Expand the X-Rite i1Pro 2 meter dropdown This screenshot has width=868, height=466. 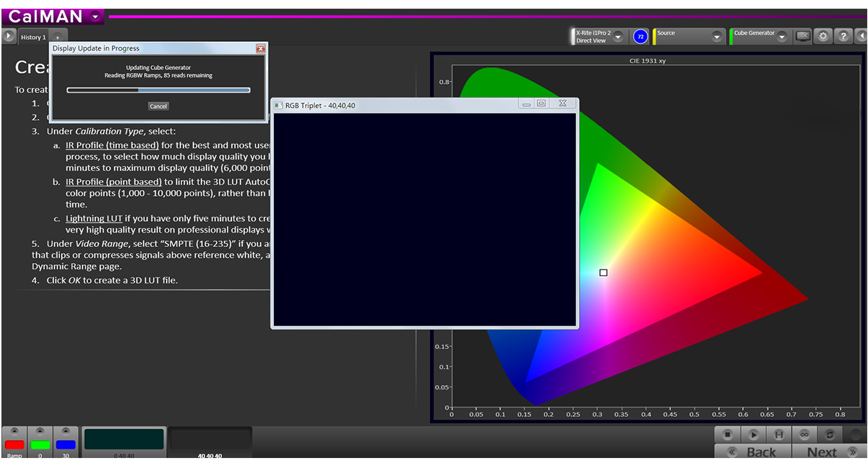pos(618,37)
